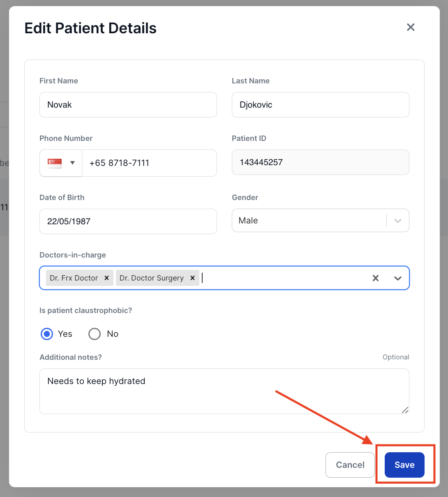The image size is (448, 497).
Task: Expand the Doctors-in-charge dropdown chevron
Action: (x=397, y=278)
